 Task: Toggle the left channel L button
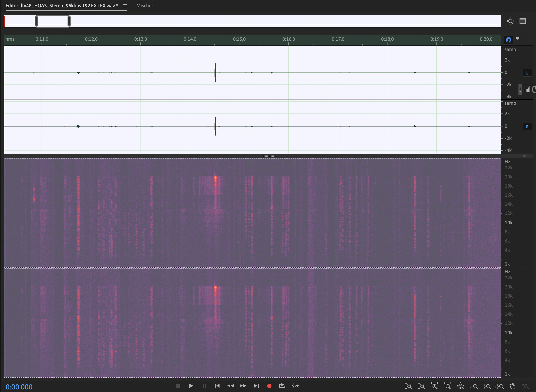[x=527, y=73]
